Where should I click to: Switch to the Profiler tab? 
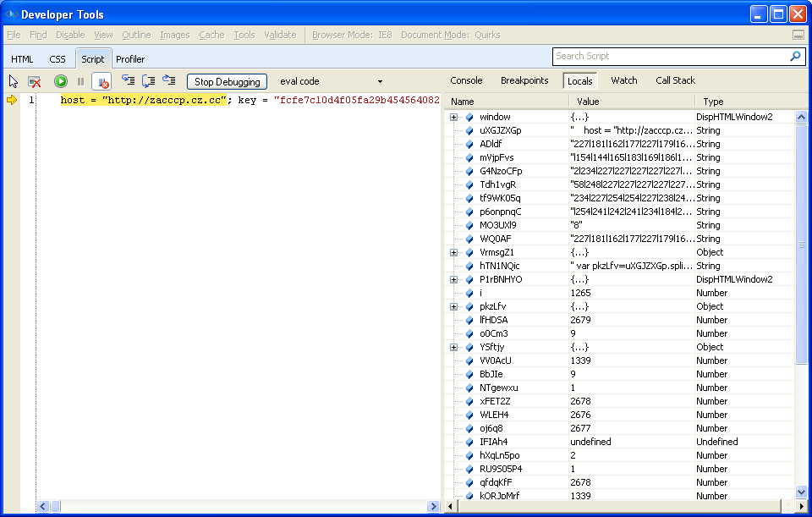(130, 59)
